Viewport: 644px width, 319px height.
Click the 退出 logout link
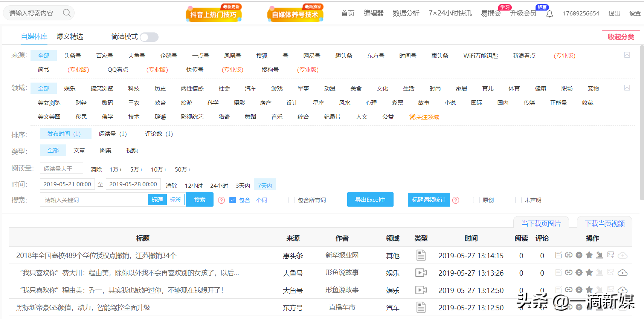click(614, 14)
